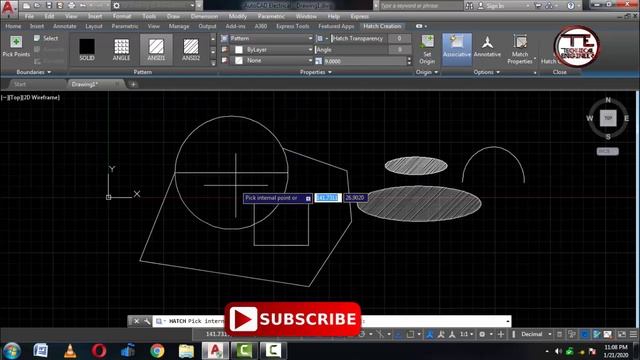This screenshot has height=360, width=640.
Task: Choose the ANSI31 hatch pattern
Action: [156, 49]
